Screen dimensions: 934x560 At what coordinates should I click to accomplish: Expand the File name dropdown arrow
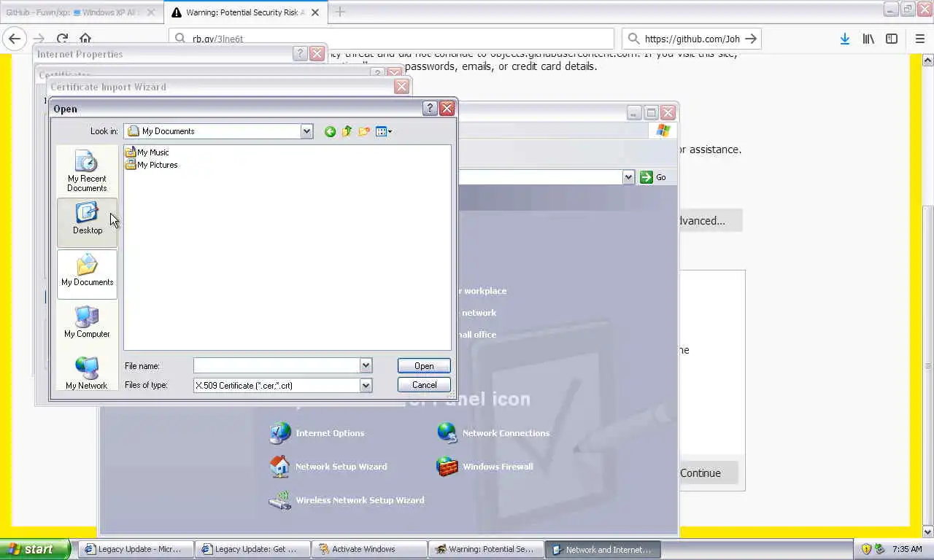click(x=366, y=365)
